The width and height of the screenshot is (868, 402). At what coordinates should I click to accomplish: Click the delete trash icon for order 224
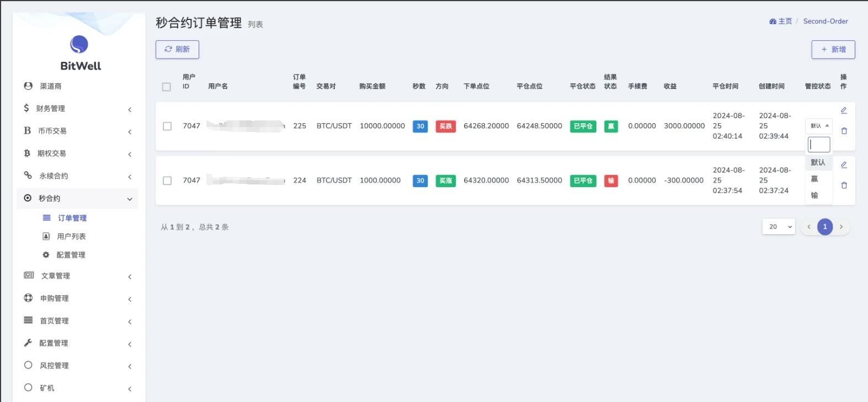844,186
